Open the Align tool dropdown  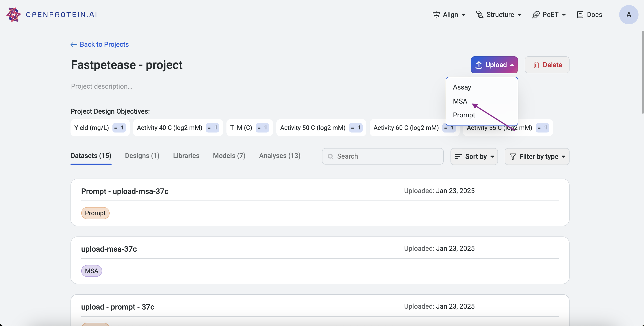pos(450,14)
